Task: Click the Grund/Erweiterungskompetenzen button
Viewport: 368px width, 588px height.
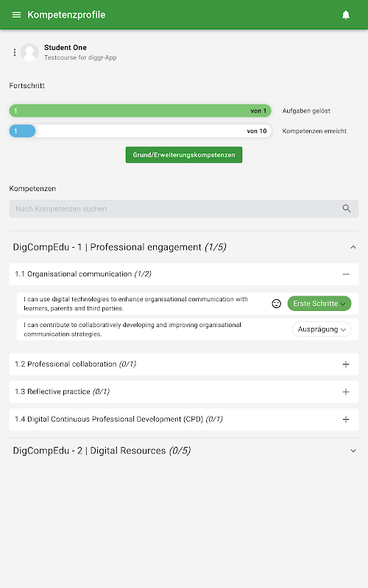Action: pos(184,155)
